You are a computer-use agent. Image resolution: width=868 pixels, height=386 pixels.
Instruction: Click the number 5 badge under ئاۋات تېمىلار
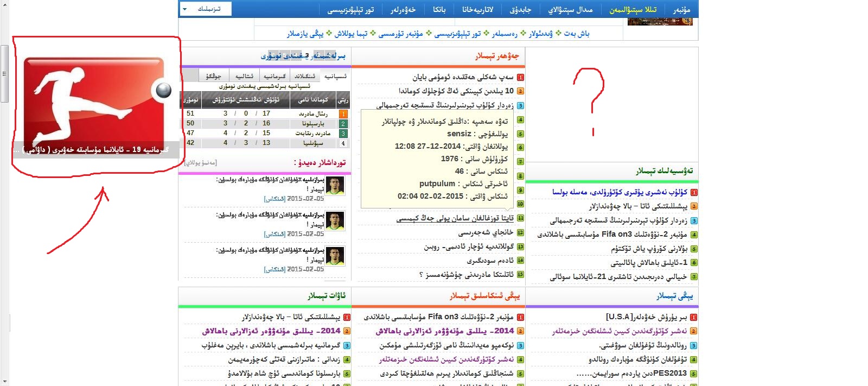347,374
